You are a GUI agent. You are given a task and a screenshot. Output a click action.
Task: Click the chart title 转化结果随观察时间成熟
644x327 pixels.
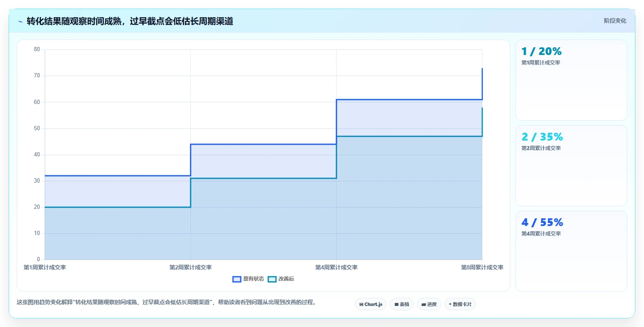[130, 21]
